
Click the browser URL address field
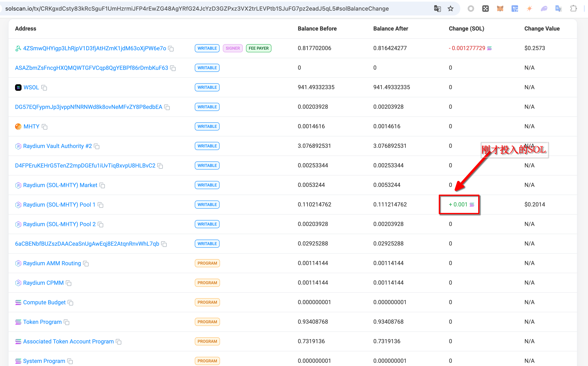(x=197, y=9)
